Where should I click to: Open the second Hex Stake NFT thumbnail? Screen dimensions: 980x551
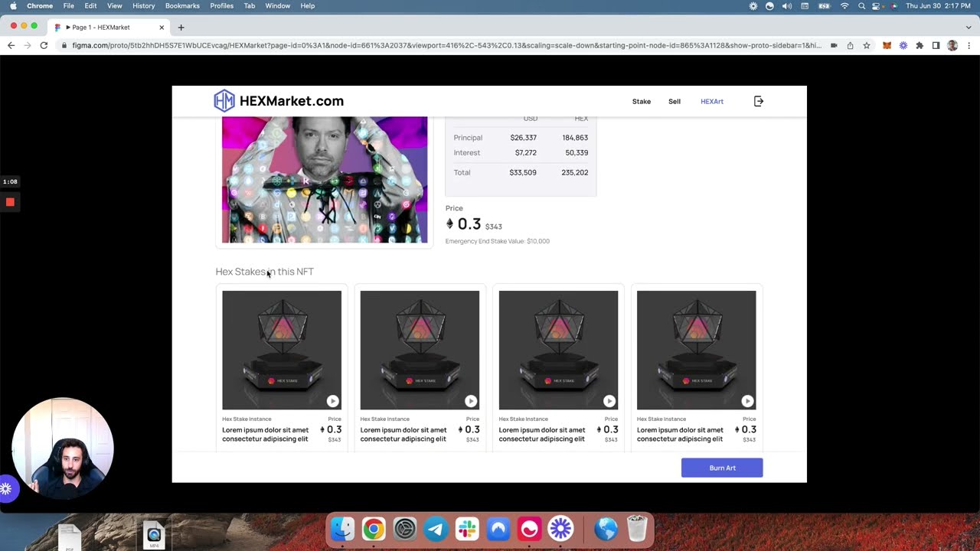point(420,350)
